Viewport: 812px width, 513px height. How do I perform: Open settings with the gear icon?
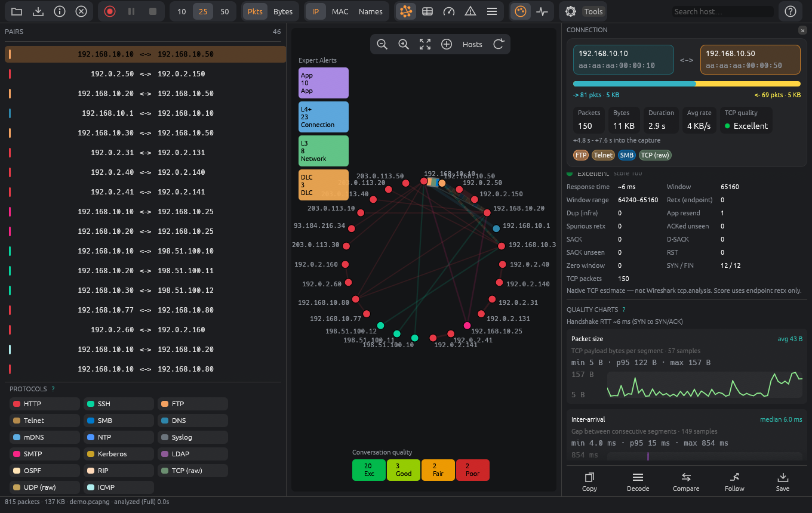[x=571, y=11]
